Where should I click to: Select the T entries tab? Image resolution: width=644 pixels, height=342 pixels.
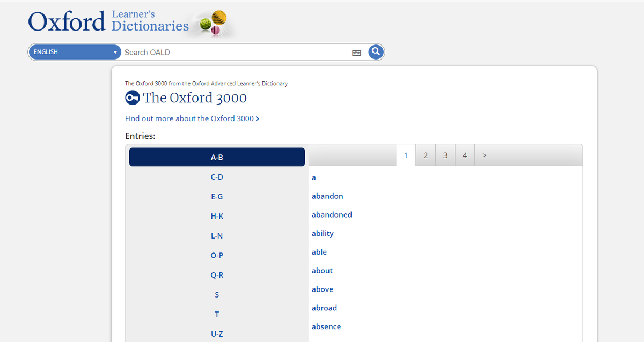[x=217, y=314]
